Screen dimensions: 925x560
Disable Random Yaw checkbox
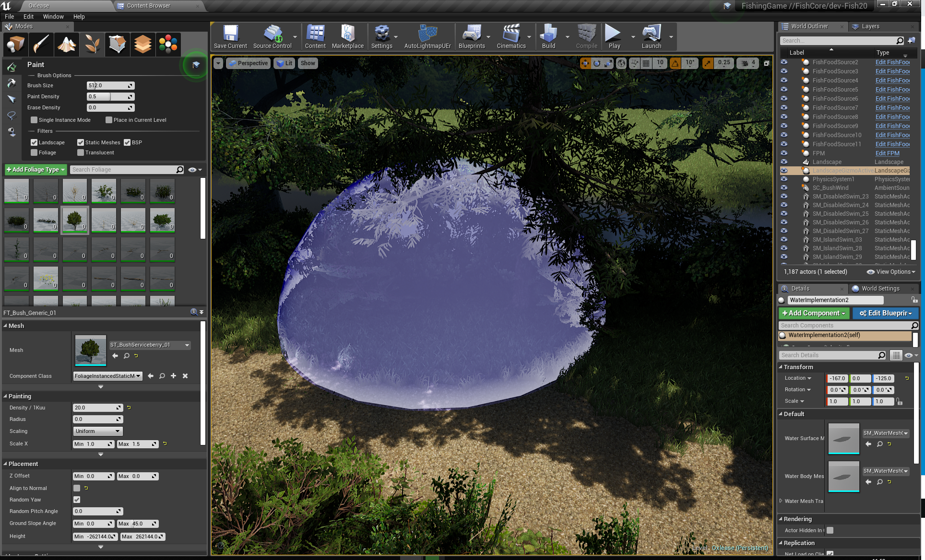(77, 500)
